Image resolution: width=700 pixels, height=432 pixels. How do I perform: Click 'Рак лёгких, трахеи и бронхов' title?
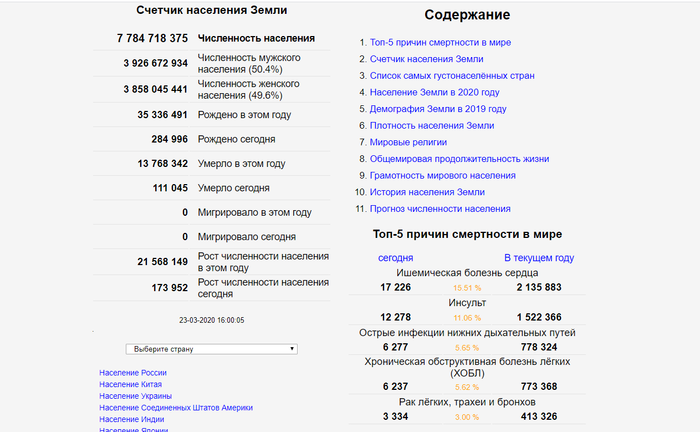pyautogui.click(x=467, y=402)
